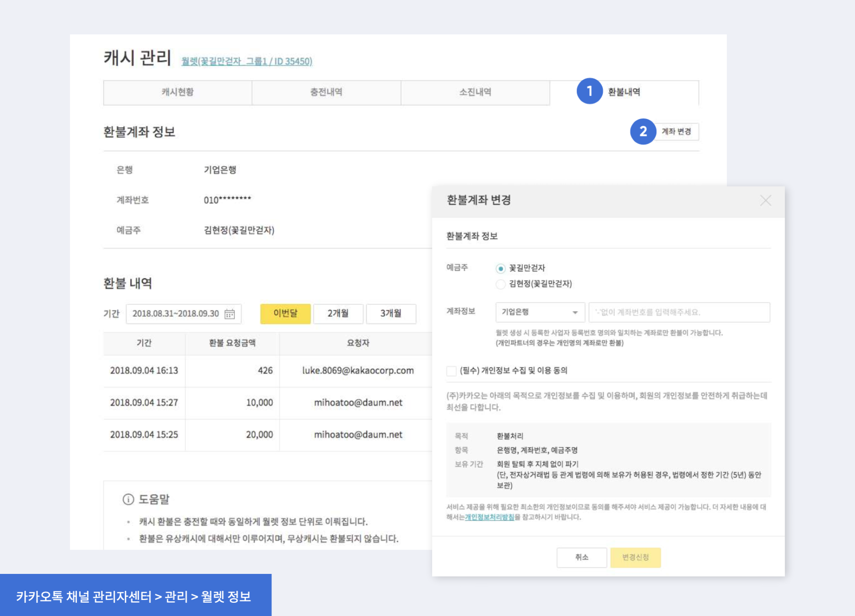Click the info icon beside 도움말
The height and width of the screenshot is (616, 855).
[128, 499]
